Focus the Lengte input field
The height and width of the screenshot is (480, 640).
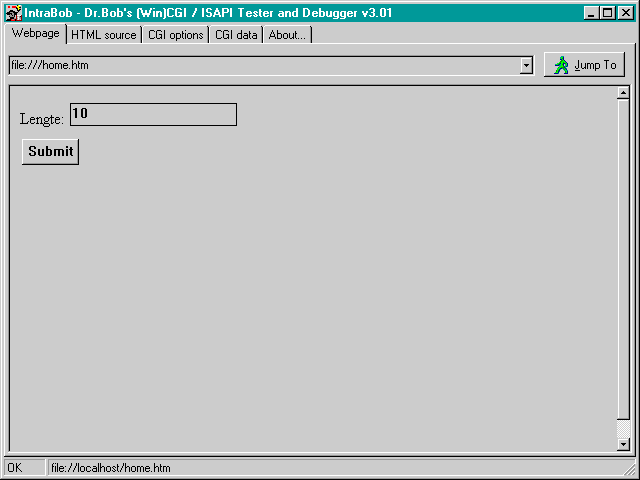[153, 115]
